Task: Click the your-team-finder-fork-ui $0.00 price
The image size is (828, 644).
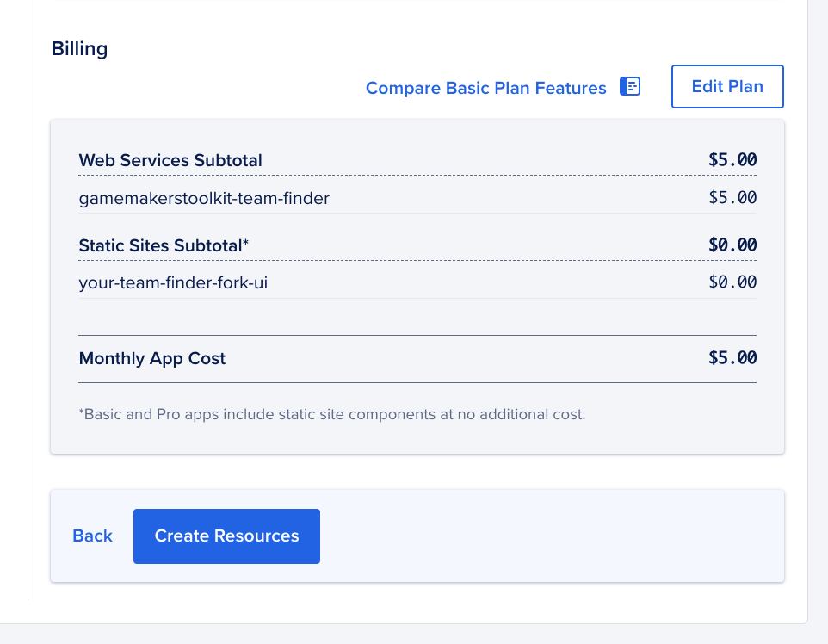Action: 732,282
